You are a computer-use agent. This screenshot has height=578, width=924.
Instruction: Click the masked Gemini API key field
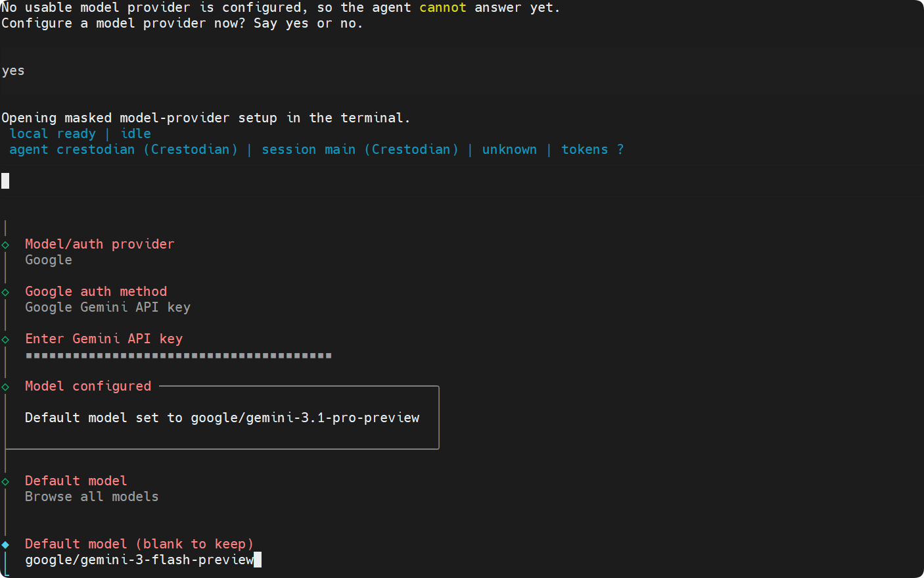[x=179, y=356]
